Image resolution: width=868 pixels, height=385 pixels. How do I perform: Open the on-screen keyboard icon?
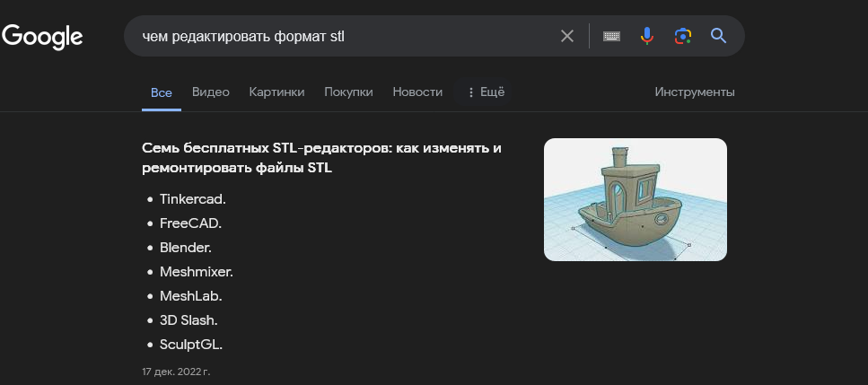point(611,36)
